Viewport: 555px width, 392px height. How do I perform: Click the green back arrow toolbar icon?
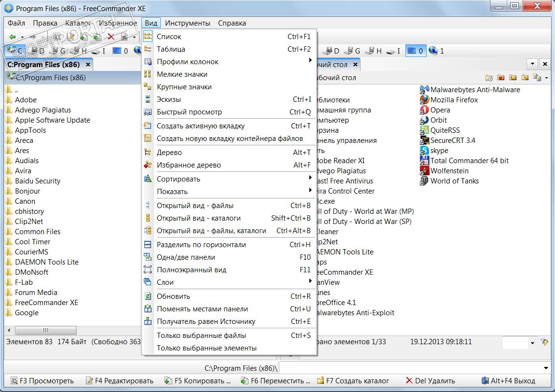pyautogui.click(x=13, y=37)
